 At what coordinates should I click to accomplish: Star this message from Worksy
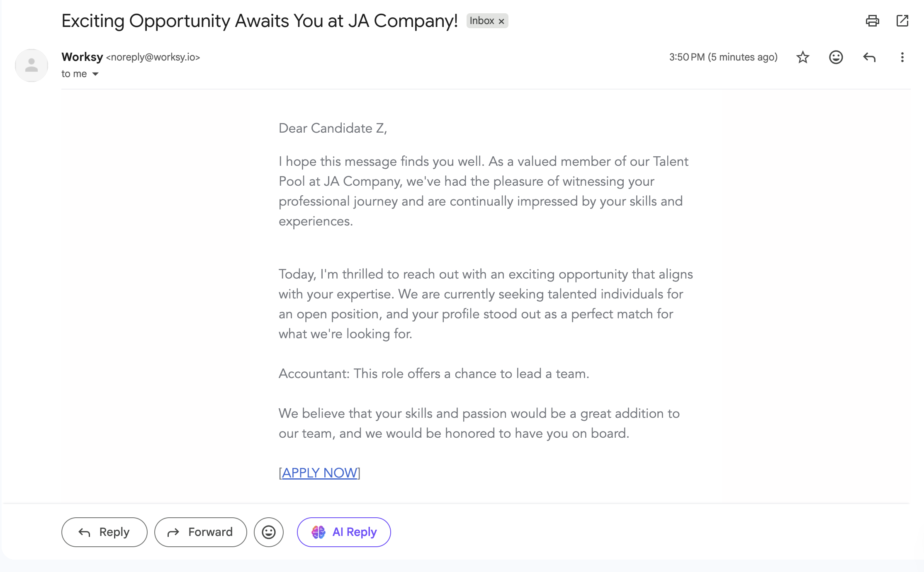803,57
